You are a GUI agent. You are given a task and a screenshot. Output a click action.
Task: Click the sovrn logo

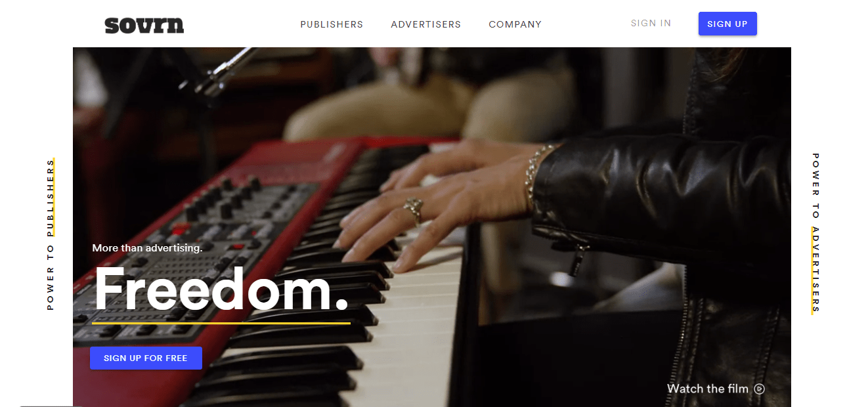144,25
